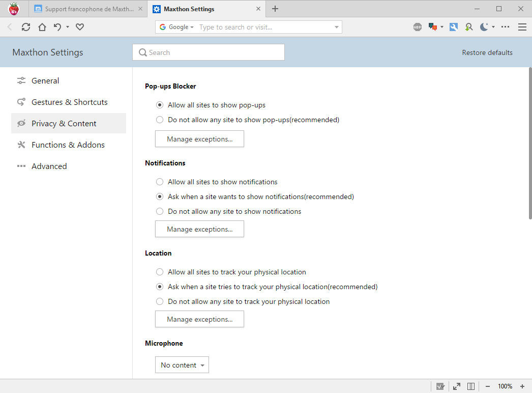The image size is (532, 393).
Task: Select Do not allow any site notifications
Action: click(160, 211)
